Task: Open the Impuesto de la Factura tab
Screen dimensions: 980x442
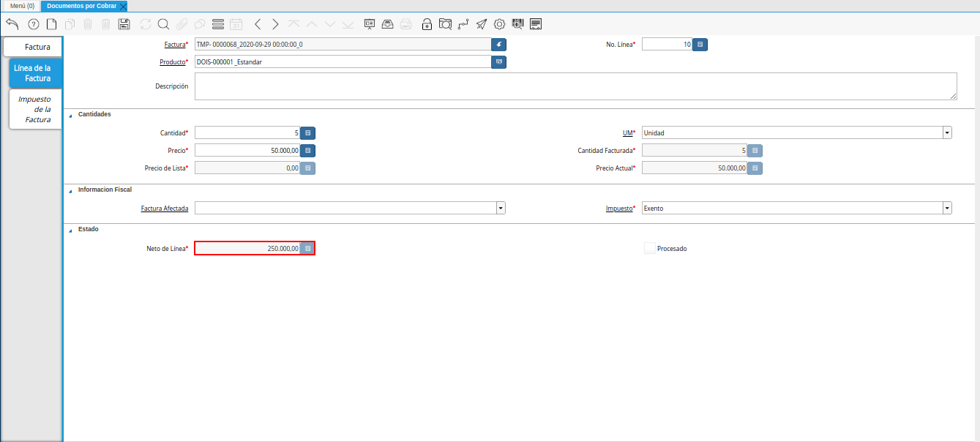Action: click(35, 109)
